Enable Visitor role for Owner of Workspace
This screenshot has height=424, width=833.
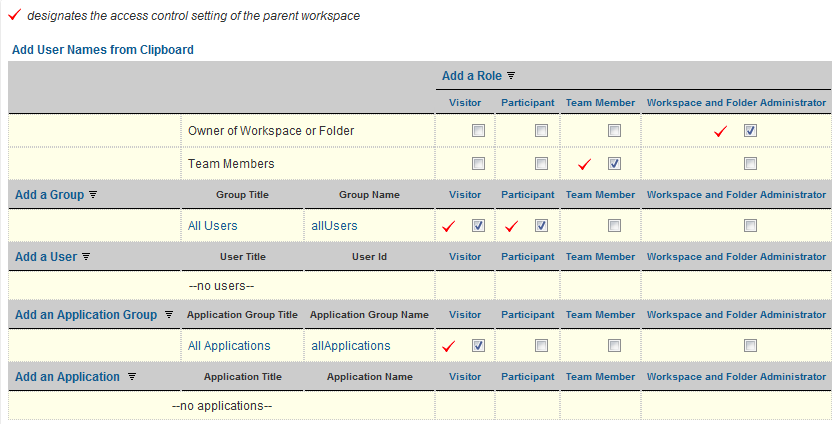(478, 131)
